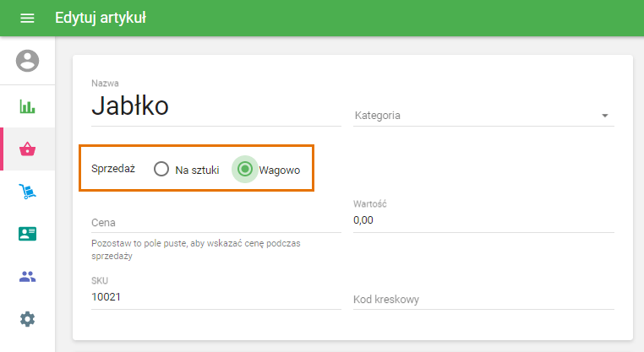Click the Na sztuki label text
Screen dimensions: 644x352
tap(197, 170)
